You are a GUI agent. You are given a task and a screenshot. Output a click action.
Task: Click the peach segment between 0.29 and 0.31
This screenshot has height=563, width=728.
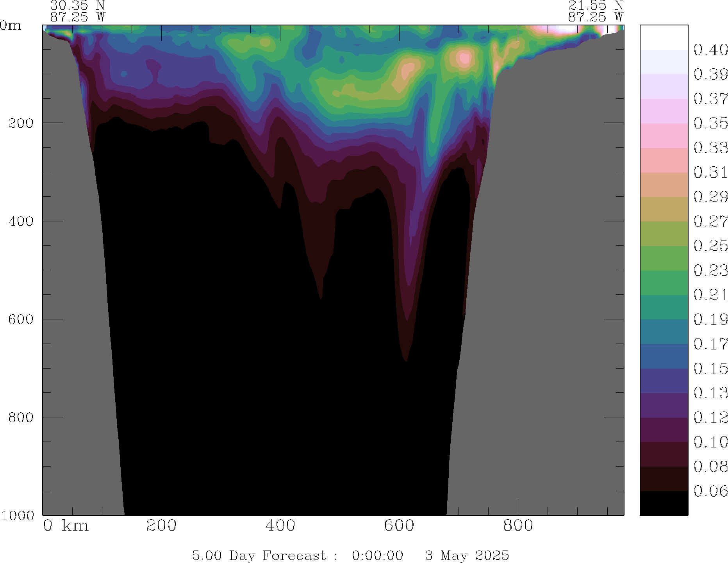click(664, 185)
